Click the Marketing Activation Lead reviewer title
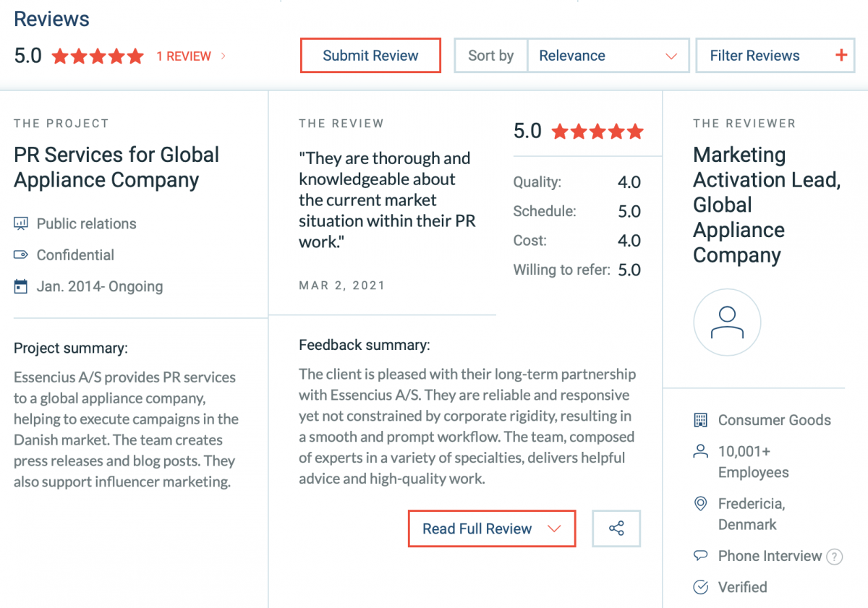 767,205
